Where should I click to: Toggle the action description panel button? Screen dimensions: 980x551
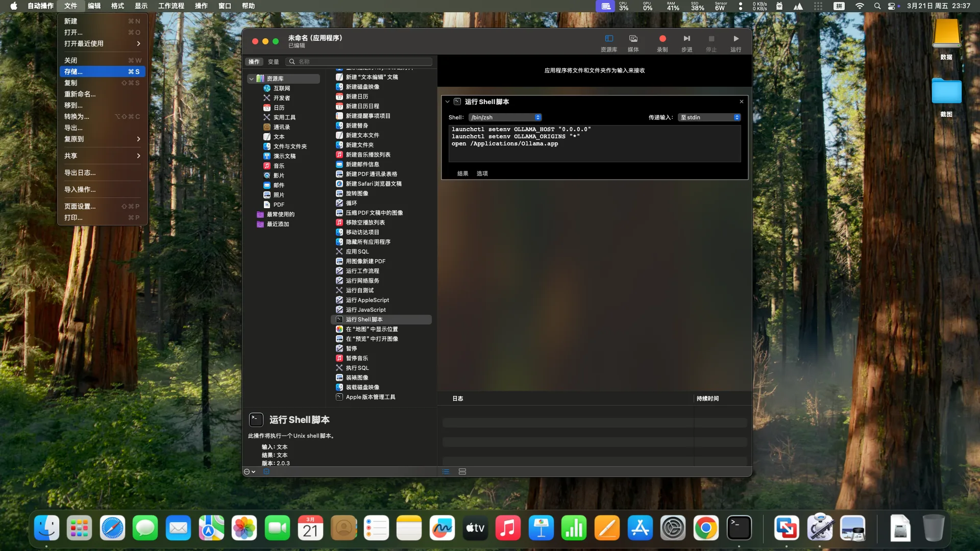coord(266,472)
